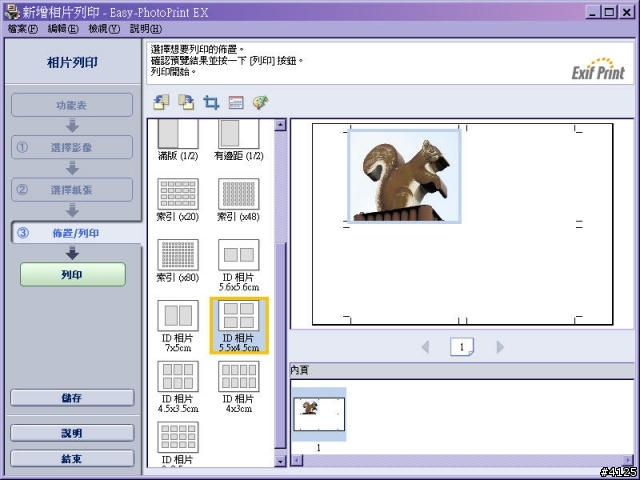Click the rotate right toolbar icon
640x480 pixels.
point(186,102)
